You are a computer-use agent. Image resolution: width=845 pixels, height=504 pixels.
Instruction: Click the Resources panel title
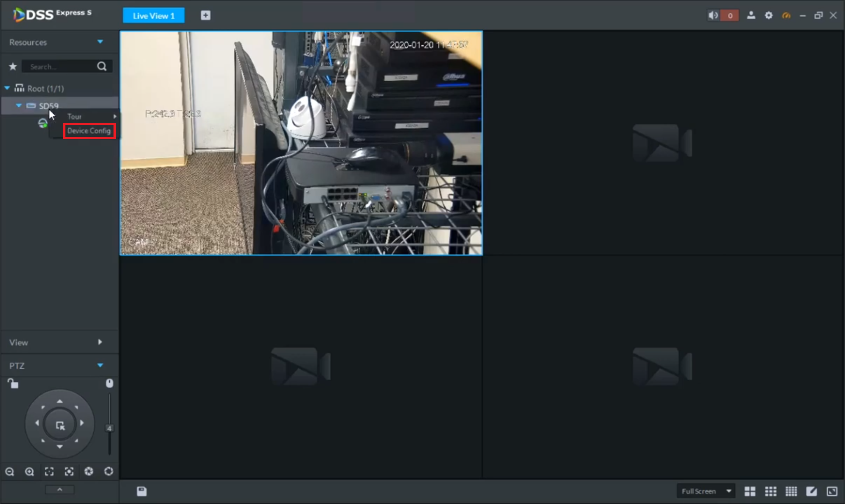(28, 42)
